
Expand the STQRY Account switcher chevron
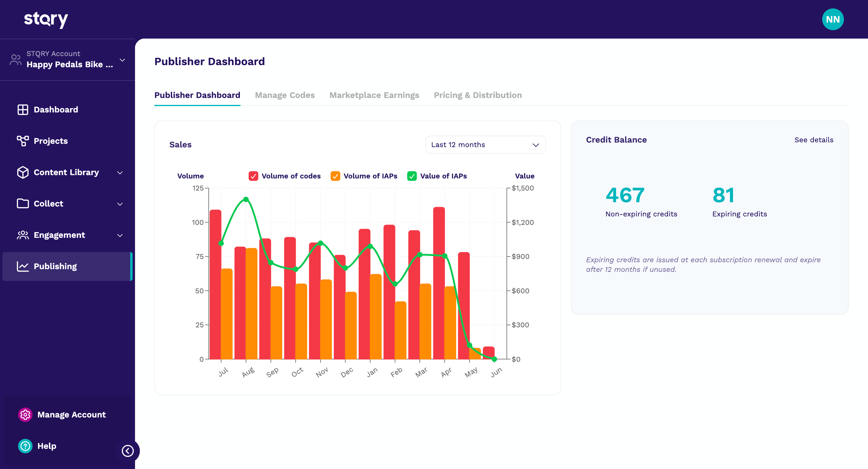[x=122, y=60]
